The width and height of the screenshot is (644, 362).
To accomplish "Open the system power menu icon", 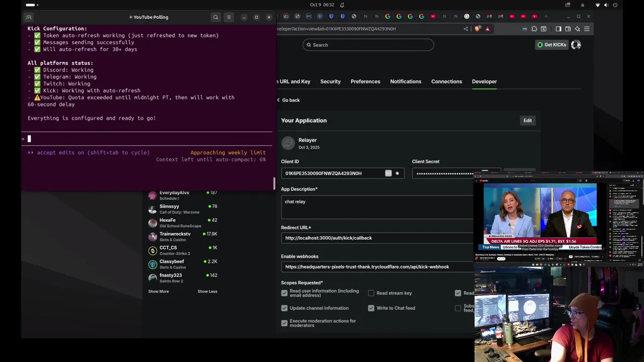I will coord(615,5).
